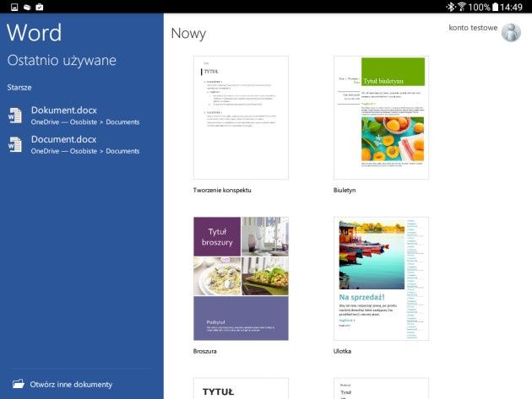Click the Broszura label
The image size is (532, 399).
coord(204,351)
